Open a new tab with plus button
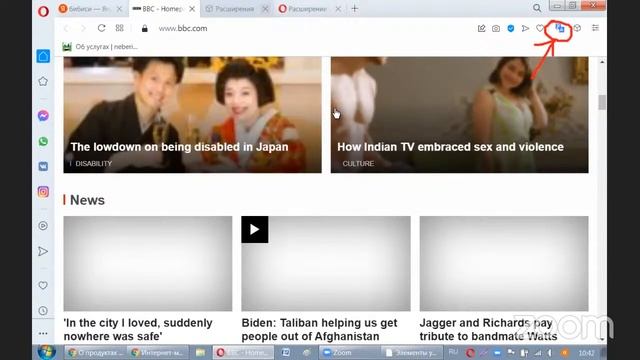640x360 pixels. pos(355,8)
